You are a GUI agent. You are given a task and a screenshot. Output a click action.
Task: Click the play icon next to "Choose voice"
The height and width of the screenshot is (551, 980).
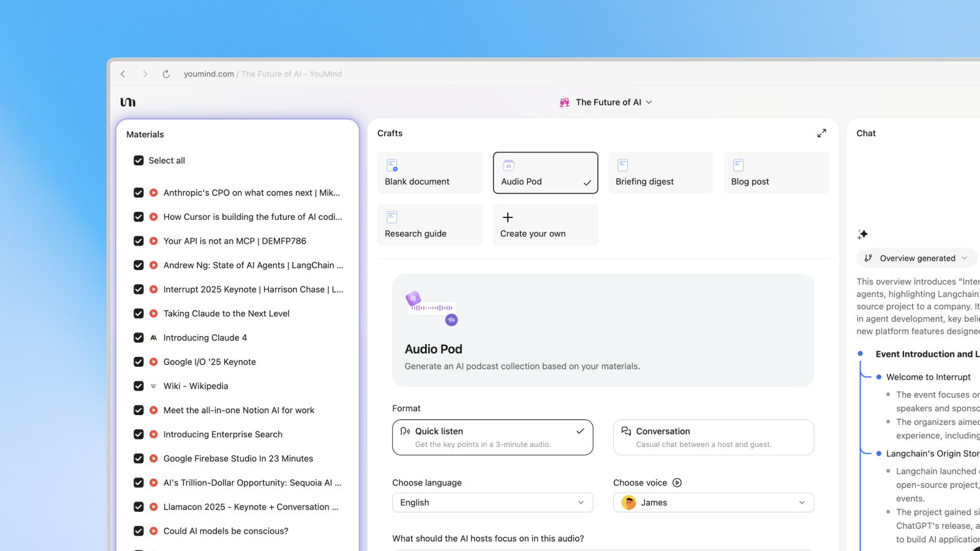pos(677,482)
